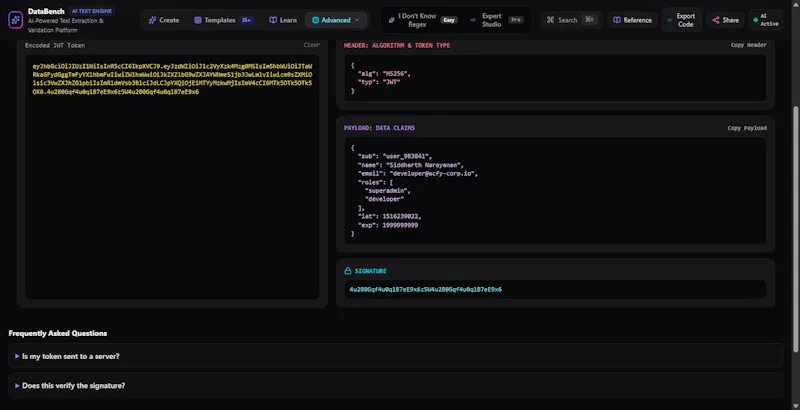Click the Share button

[725, 20]
